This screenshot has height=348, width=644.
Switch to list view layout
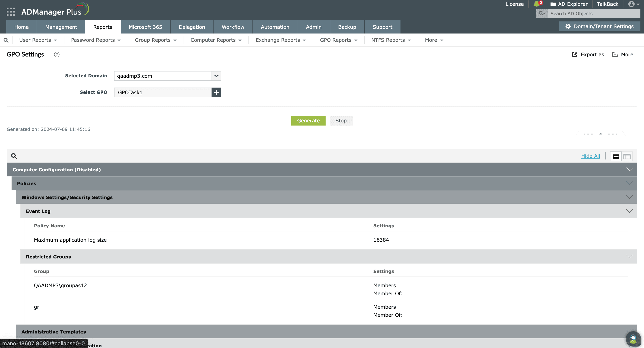tap(616, 156)
